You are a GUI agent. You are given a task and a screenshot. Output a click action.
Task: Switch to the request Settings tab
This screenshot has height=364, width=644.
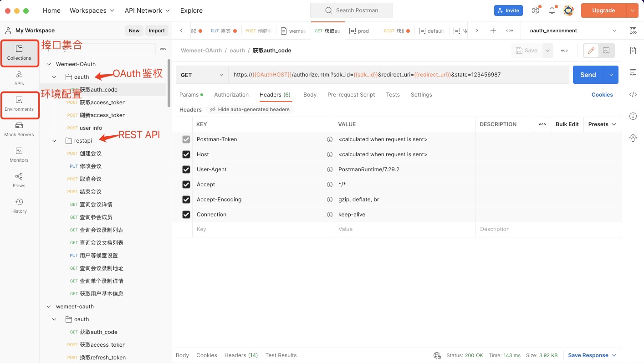(421, 95)
